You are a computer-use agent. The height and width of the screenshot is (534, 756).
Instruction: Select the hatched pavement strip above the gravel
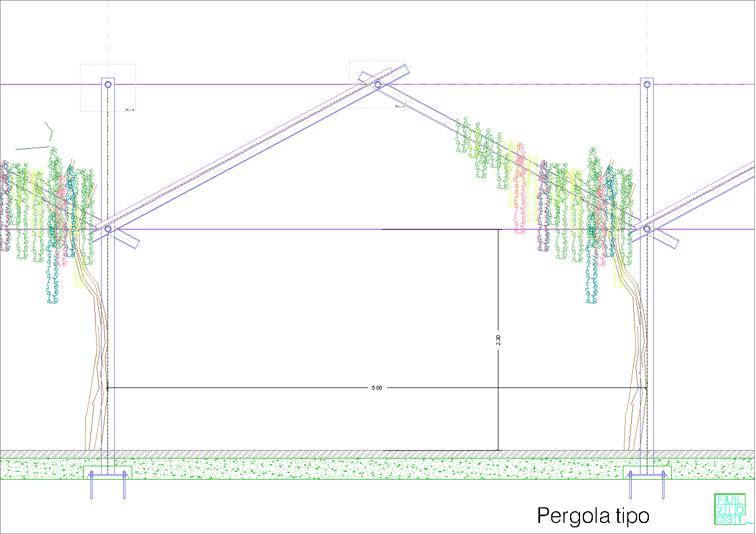tap(377, 454)
